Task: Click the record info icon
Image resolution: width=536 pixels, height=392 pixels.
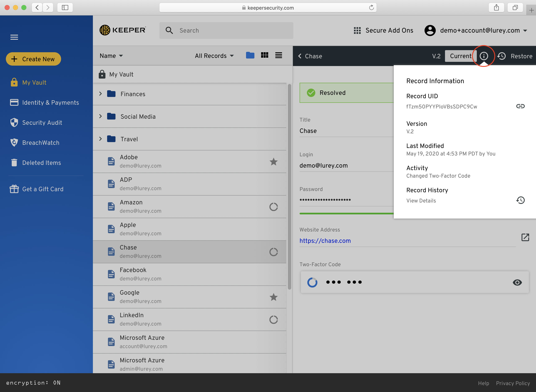Action: [x=484, y=56]
